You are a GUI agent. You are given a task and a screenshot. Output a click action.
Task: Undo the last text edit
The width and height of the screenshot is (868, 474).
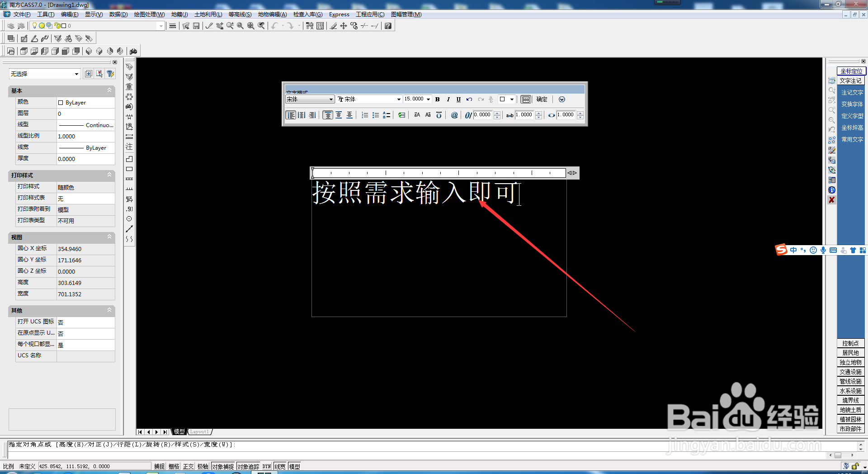(469, 100)
